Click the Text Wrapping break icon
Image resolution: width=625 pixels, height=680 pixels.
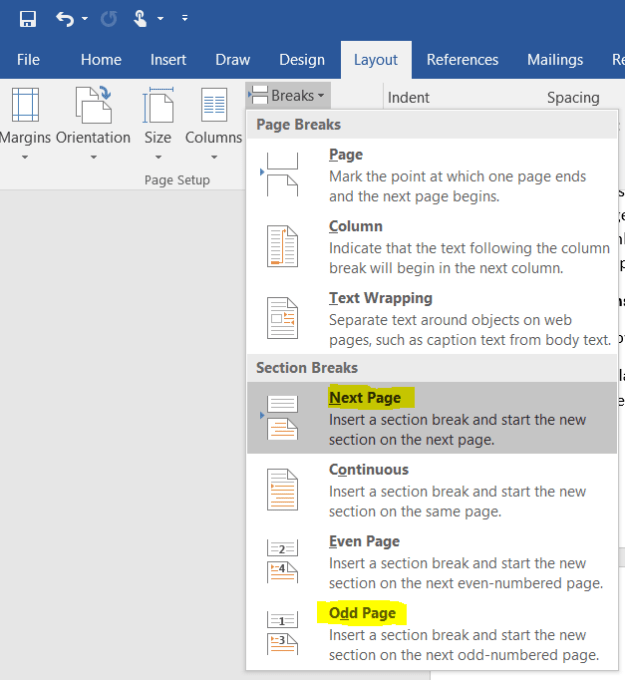coord(282,318)
